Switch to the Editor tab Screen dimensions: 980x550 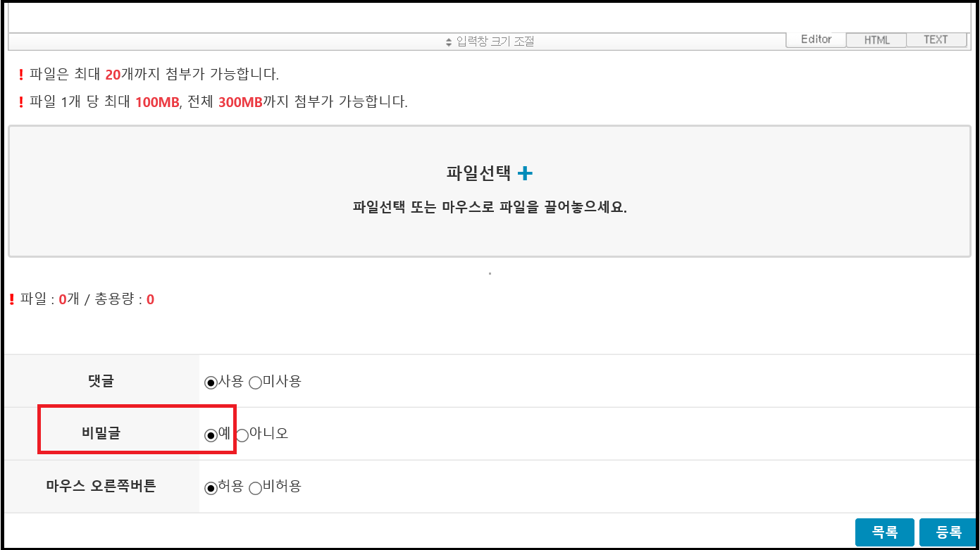[816, 39]
